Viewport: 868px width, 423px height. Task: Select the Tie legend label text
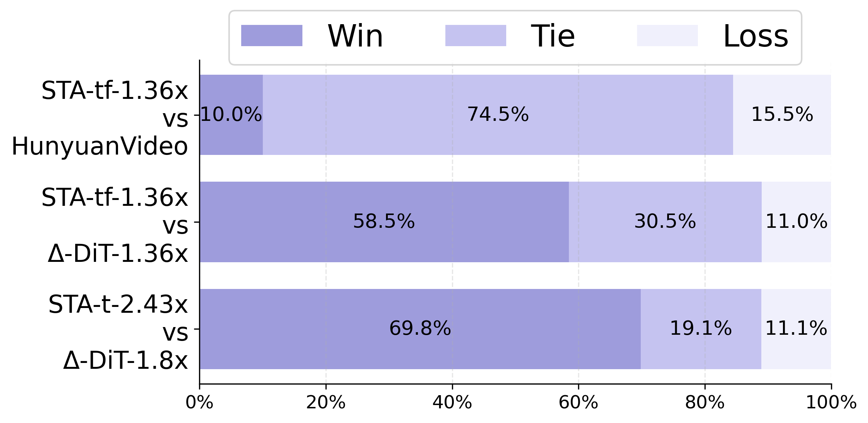point(553,36)
